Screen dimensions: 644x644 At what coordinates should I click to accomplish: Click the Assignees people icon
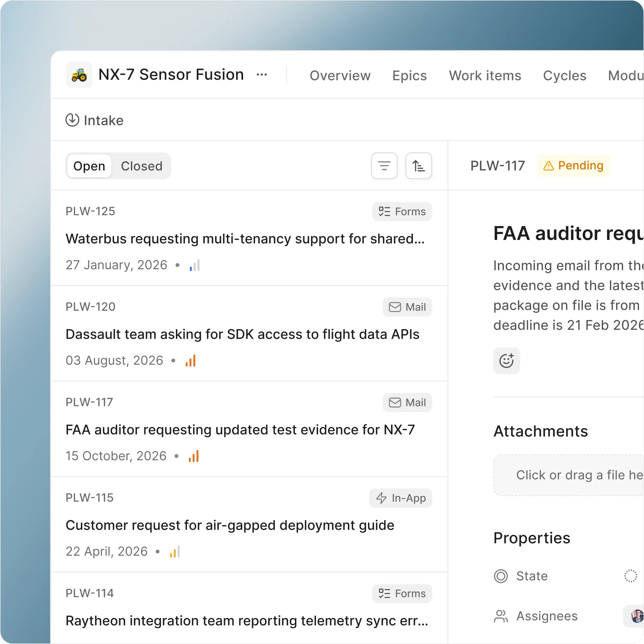[x=501, y=616]
